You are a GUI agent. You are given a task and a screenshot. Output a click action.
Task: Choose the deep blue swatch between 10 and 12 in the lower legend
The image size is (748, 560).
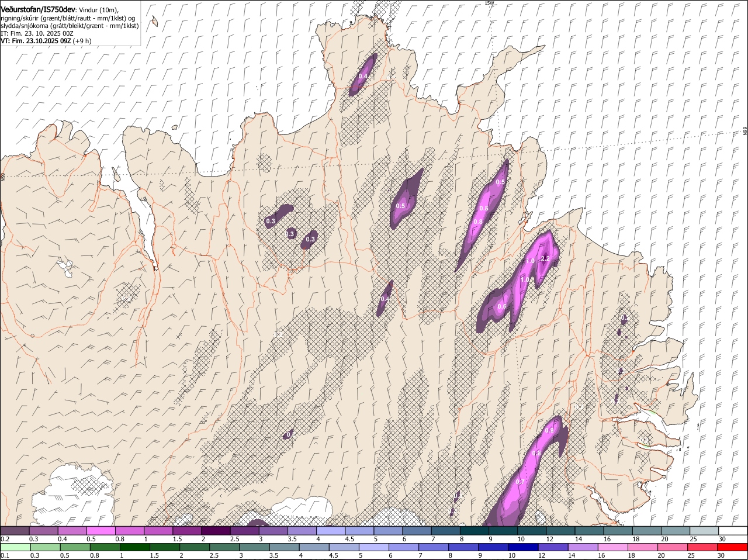(x=522, y=548)
